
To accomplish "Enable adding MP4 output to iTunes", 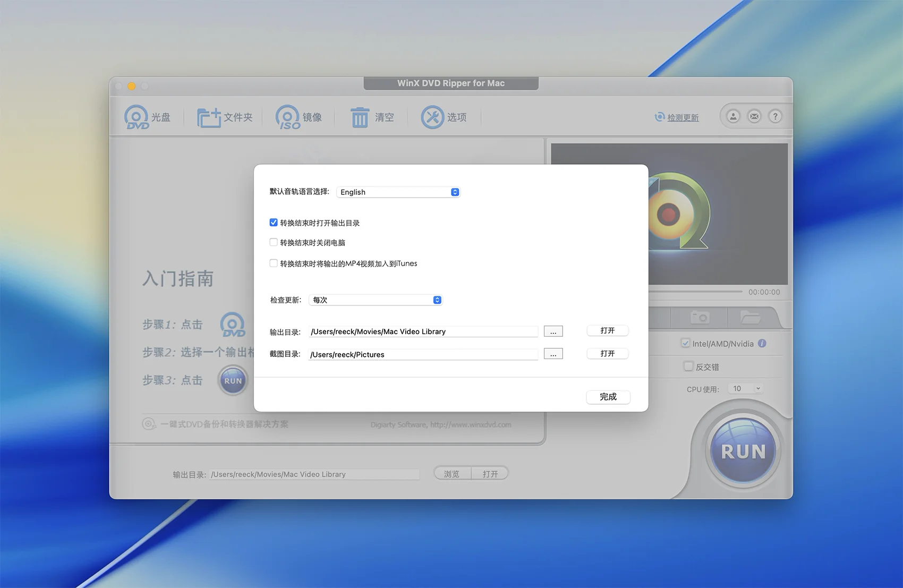I will (x=274, y=263).
